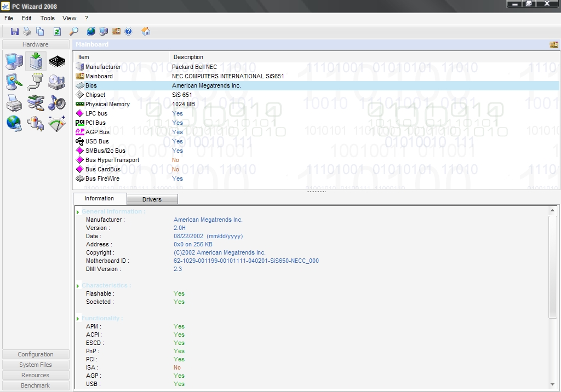Click the globe web toolbar icon
Viewport: 561px width, 392px height.
(x=91, y=31)
